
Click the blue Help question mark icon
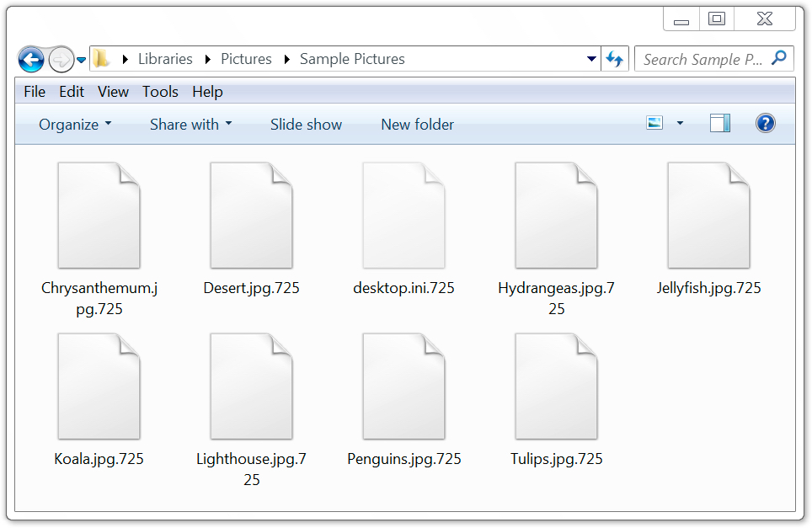pos(765,123)
